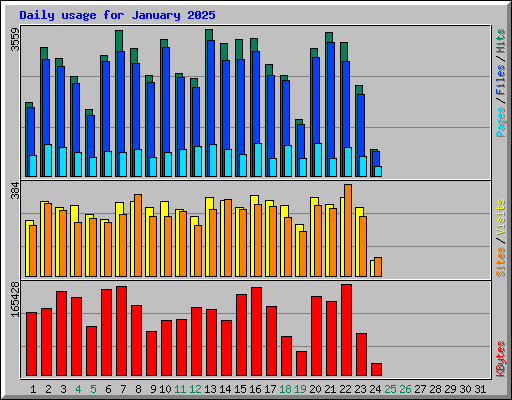The height and width of the screenshot is (400, 512).
Task: Click the Pages legend label
Action: (x=500, y=122)
